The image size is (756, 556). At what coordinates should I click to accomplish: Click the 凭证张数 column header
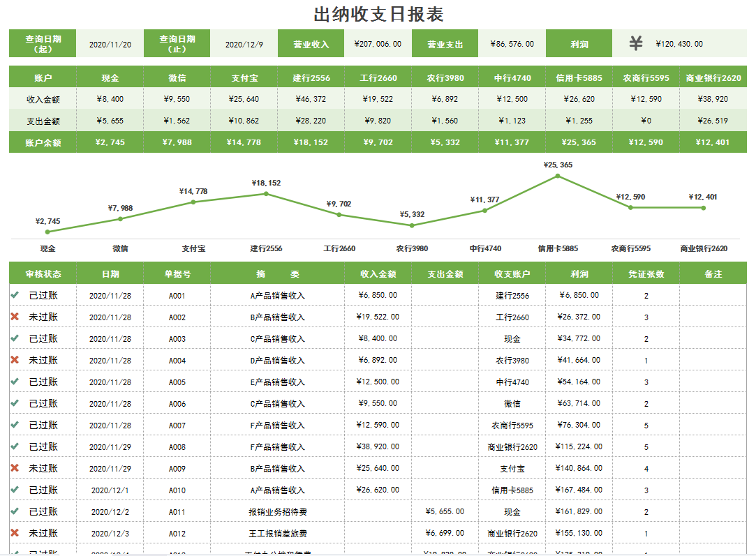coord(646,273)
